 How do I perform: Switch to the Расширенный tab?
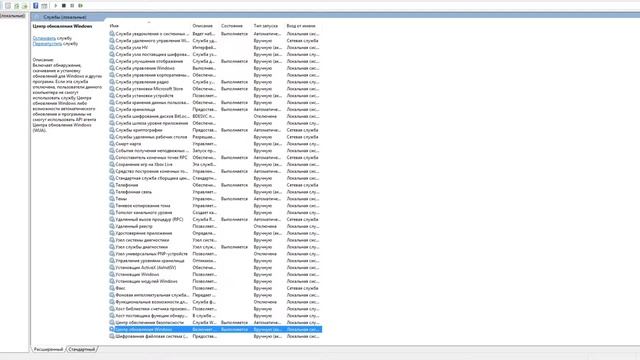48,349
